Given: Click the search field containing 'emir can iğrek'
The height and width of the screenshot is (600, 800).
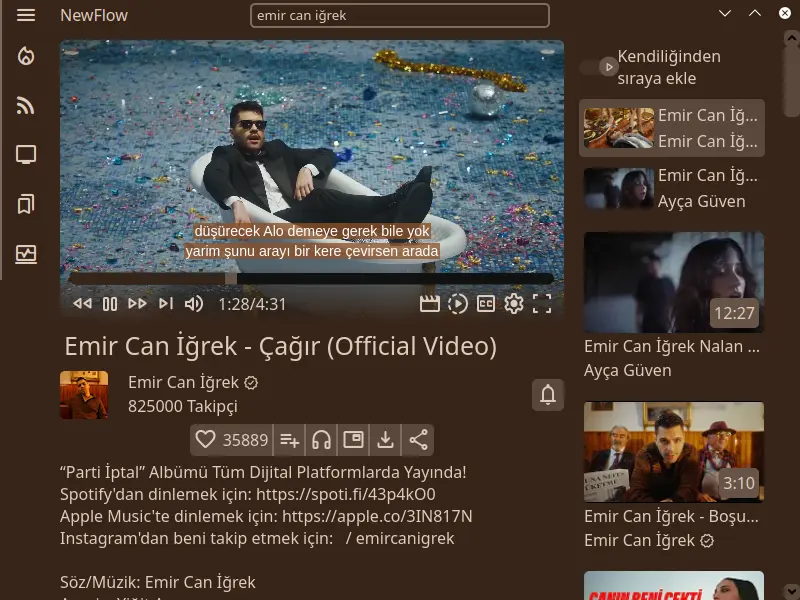Looking at the screenshot, I should click(x=400, y=16).
